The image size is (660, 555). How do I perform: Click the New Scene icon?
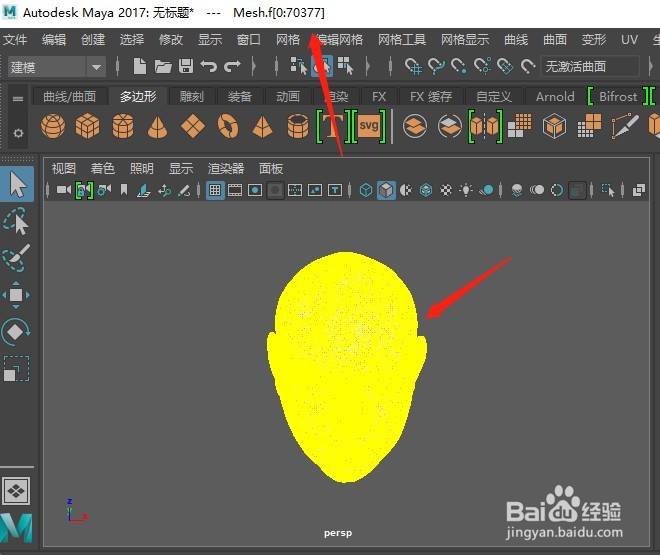140,66
